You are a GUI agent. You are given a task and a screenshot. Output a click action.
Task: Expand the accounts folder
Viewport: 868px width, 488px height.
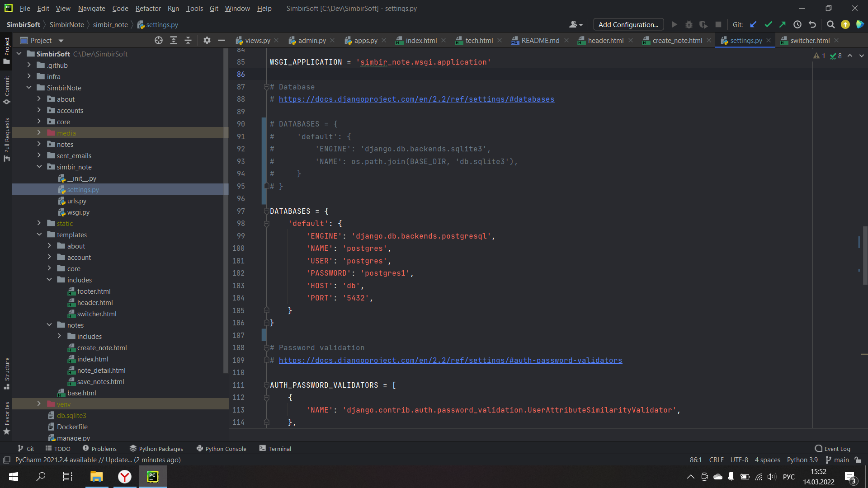[39, 110]
